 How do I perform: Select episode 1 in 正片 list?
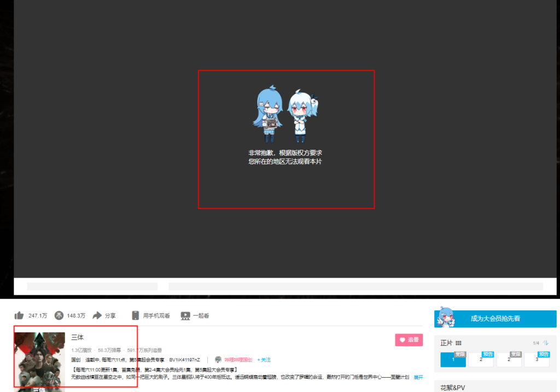click(453, 359)
